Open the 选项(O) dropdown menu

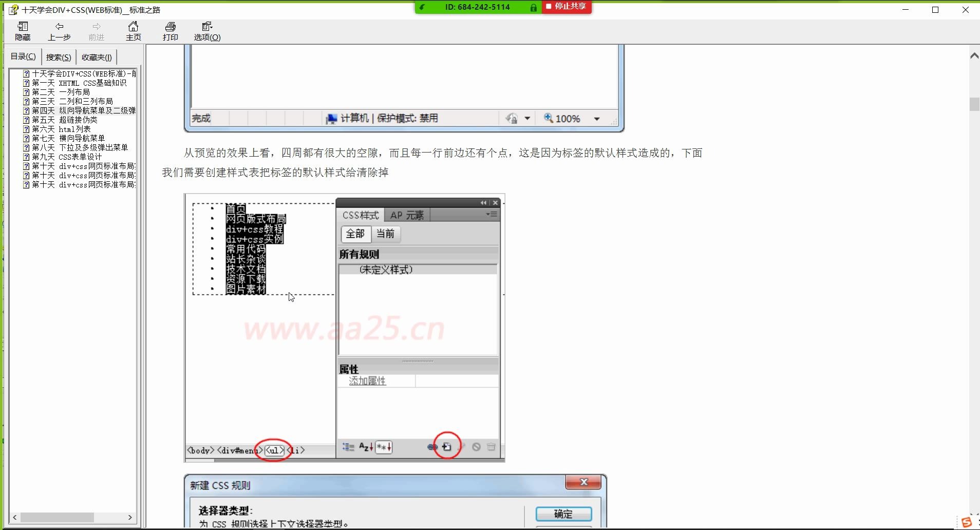coord(206,30)
